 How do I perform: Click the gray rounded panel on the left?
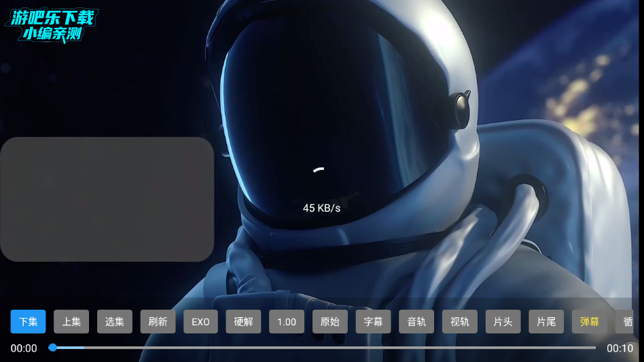(107, 199)
